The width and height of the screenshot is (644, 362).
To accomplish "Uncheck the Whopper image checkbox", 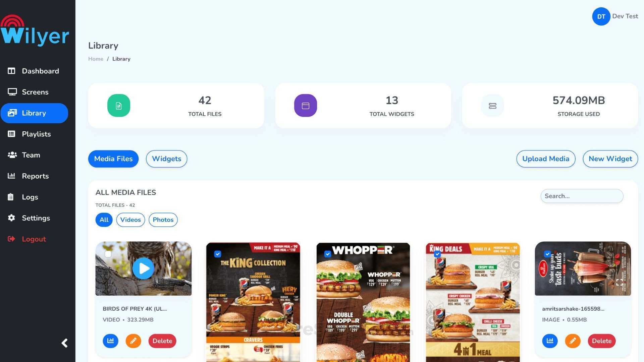I will [x=328, y=254].
